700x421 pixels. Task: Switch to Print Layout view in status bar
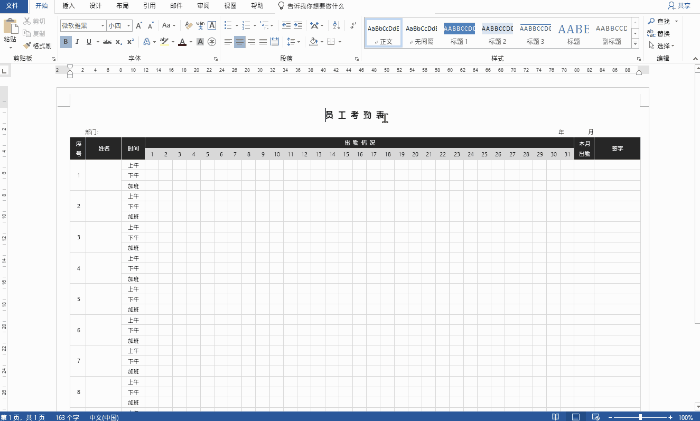coord(576,417)
